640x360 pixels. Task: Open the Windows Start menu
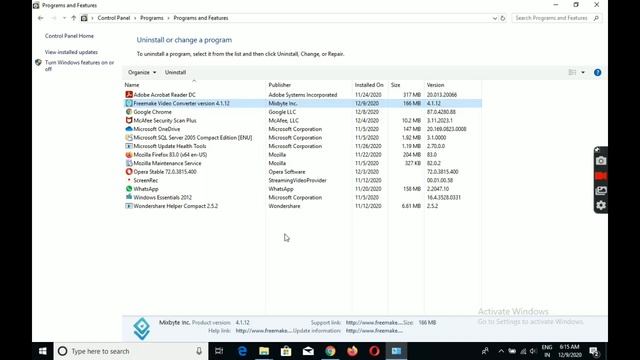click(42, 351)
